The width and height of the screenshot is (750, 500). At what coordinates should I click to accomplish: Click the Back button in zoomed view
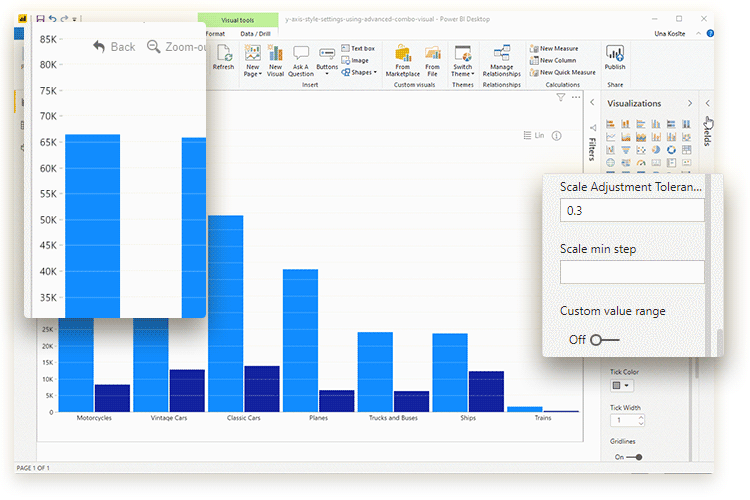pyautogui.click(x=114, y=47)
